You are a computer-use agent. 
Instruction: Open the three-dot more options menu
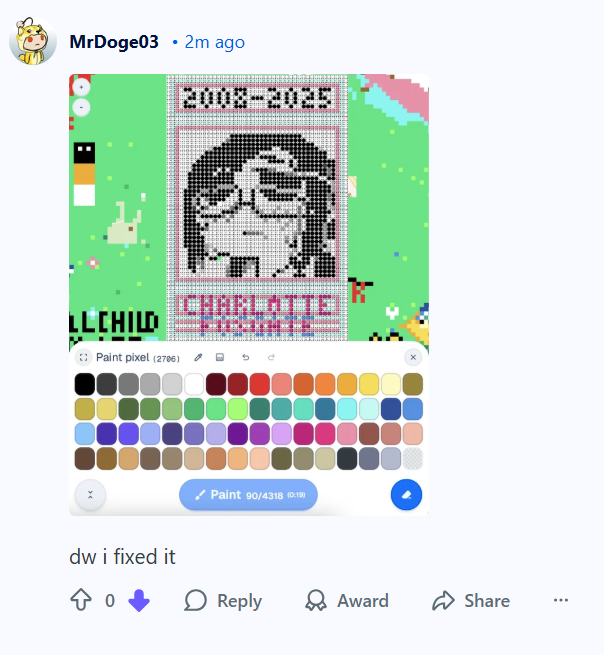pyautogui.click(x=561, y=600)
